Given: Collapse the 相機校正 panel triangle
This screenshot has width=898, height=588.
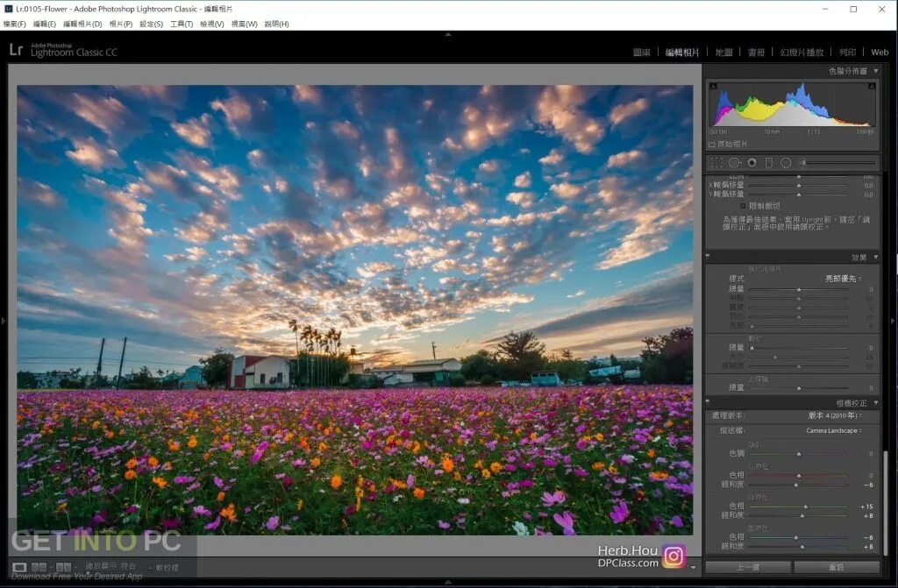Looking at the screenshot, I should 876,403.
